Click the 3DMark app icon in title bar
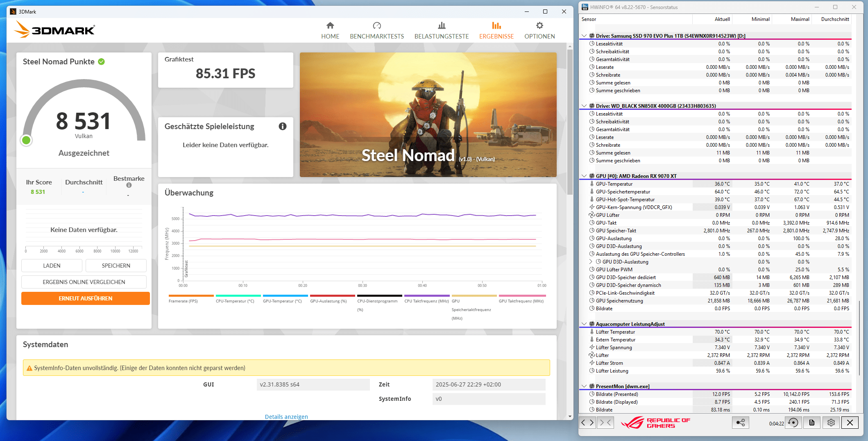868x441 pixels. click(13, 11)
